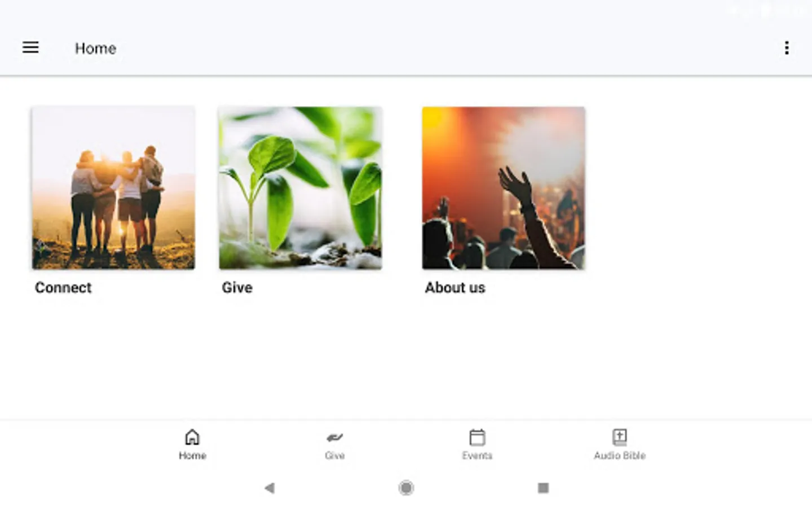The image size is (812, 508).
Task: Select the Give label under the plant image
Action: coord(237,288)
